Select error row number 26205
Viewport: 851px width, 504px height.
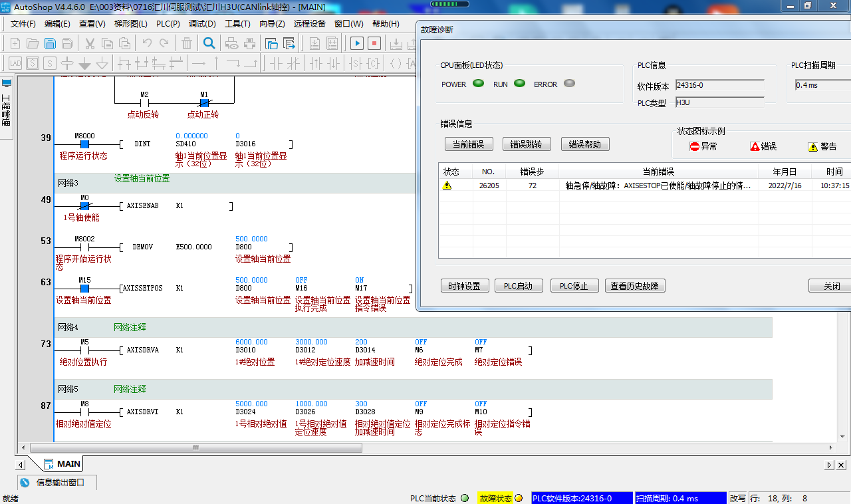(x=644, y=186)
